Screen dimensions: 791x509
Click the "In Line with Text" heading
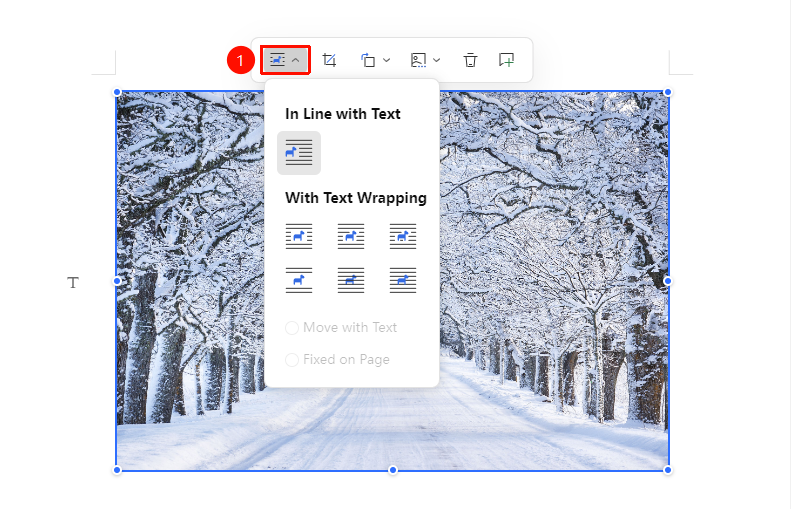343,114
